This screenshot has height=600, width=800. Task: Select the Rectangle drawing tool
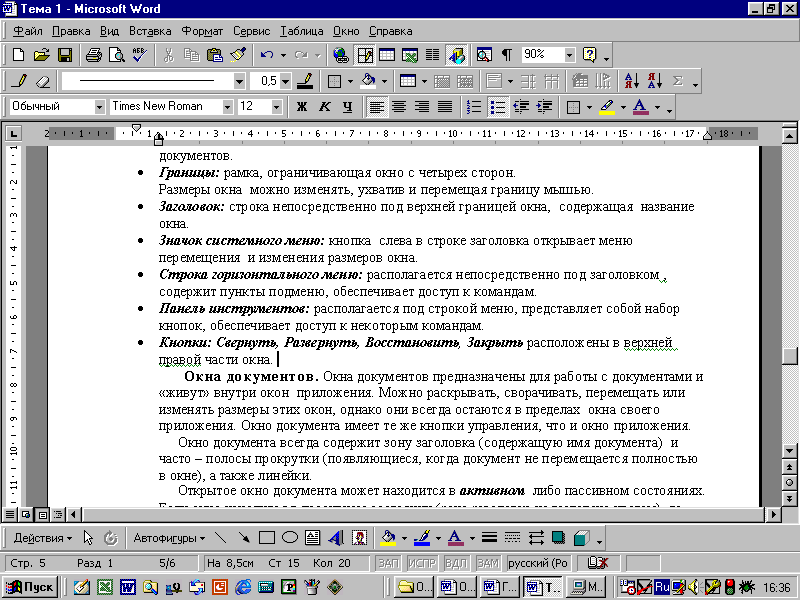click(x=266, y=537)
